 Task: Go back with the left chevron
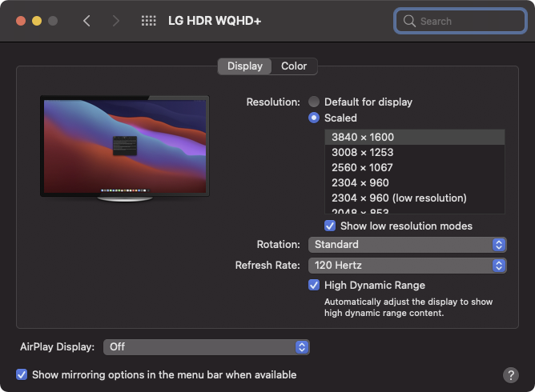[x=86, y=21]
